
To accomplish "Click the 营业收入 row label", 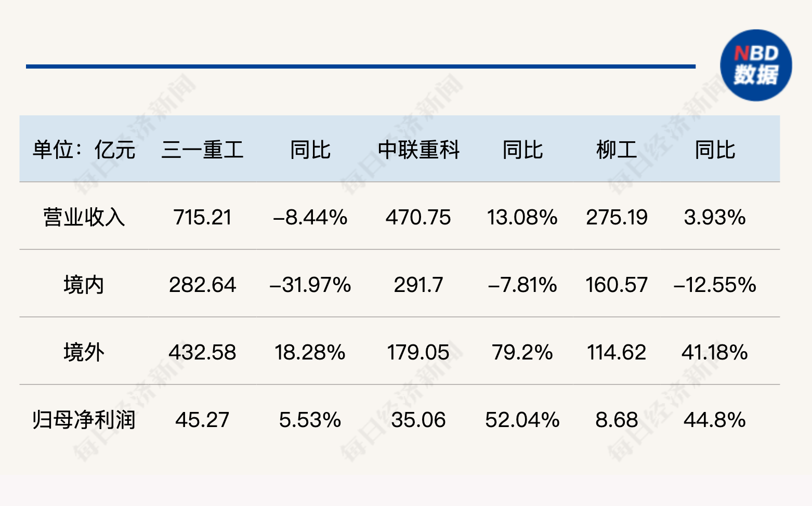I will [x=84, y=217].
